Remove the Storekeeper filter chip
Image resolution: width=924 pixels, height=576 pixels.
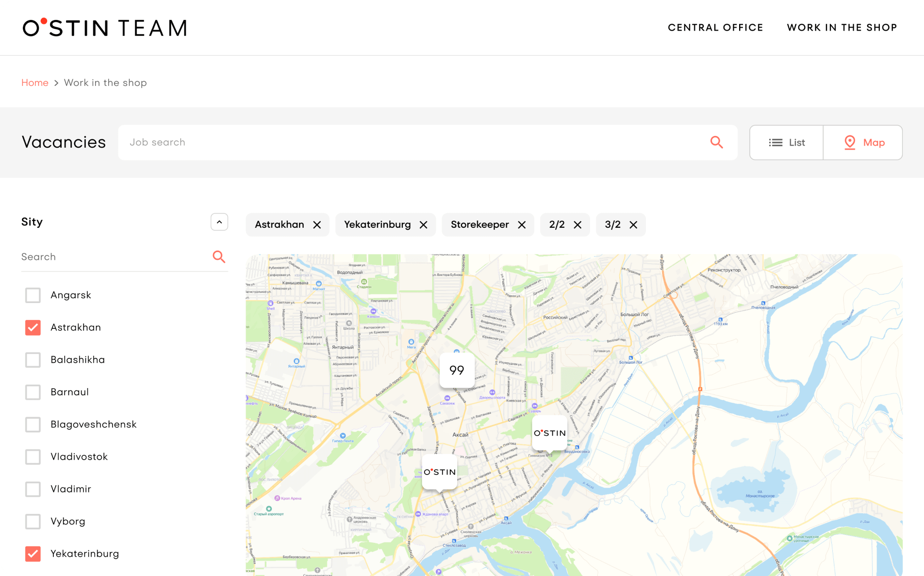click(x=522, y=225)
